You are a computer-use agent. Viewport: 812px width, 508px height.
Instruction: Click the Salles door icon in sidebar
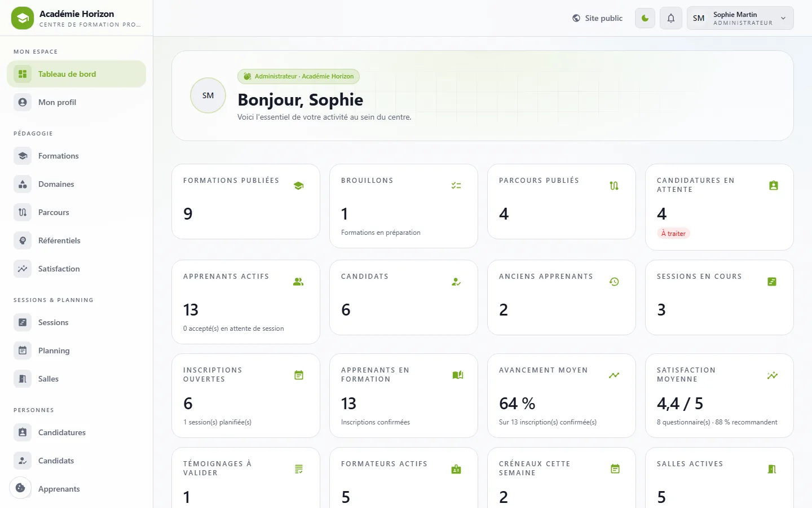(23, 379)
